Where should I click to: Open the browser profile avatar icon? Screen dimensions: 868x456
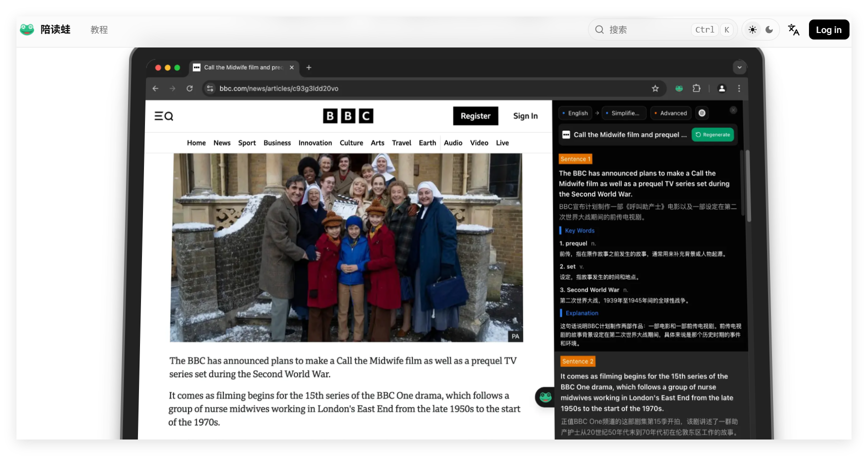(722, 88)
